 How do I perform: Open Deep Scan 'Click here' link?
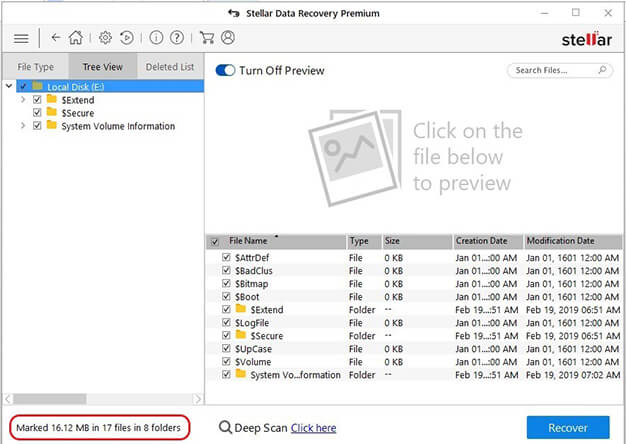tap(313, 428)
